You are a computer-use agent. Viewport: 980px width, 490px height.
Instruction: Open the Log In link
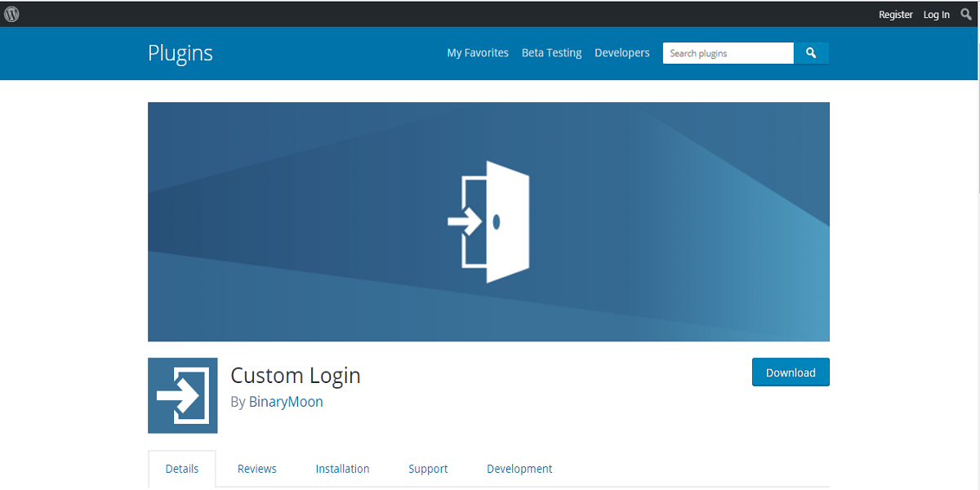coord(937,15)
